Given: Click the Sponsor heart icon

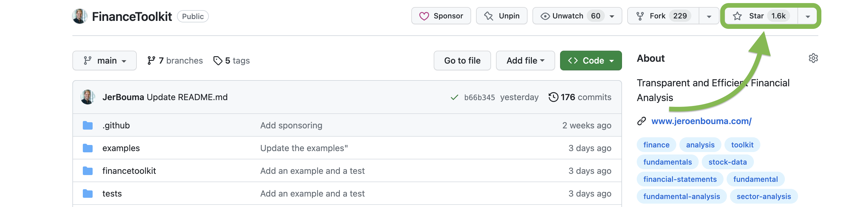Looking at the screenshot, I should pos(424,15).
